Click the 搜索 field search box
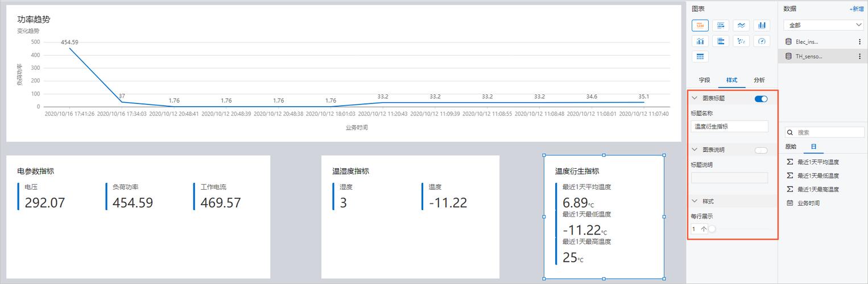 pyautogui.click(x=824, y=132)
